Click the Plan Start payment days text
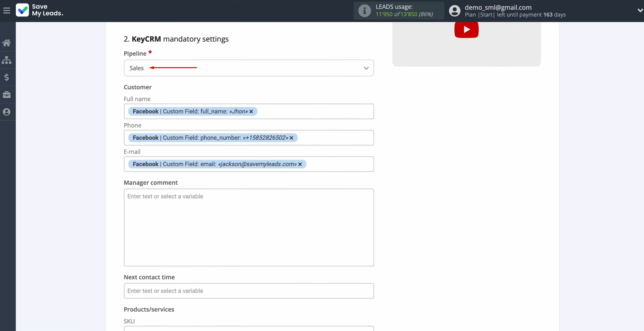Screen dimensions: 644x331 click(x=515, y=15)
